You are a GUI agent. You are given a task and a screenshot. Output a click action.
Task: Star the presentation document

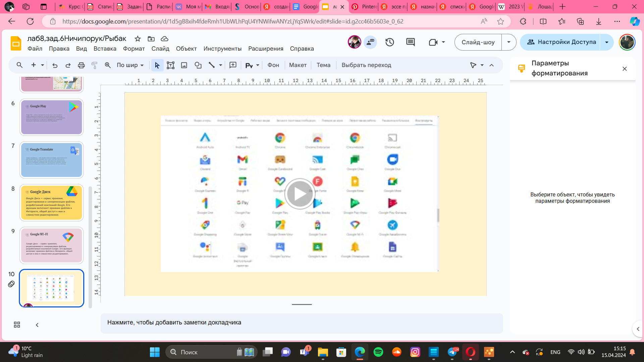point(138,39)
